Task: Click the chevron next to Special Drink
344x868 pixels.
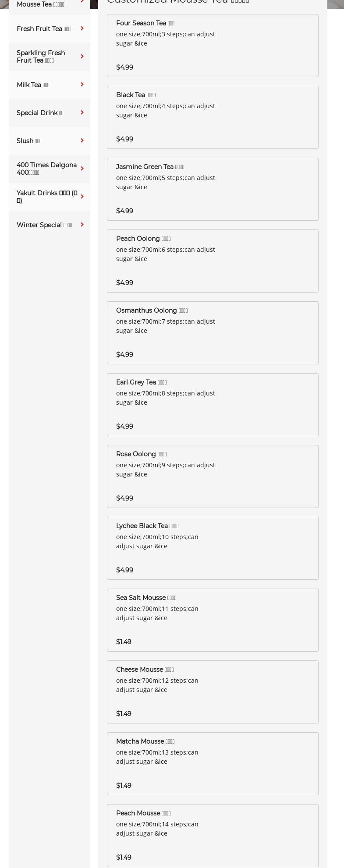Action: [x=82, y=113]
